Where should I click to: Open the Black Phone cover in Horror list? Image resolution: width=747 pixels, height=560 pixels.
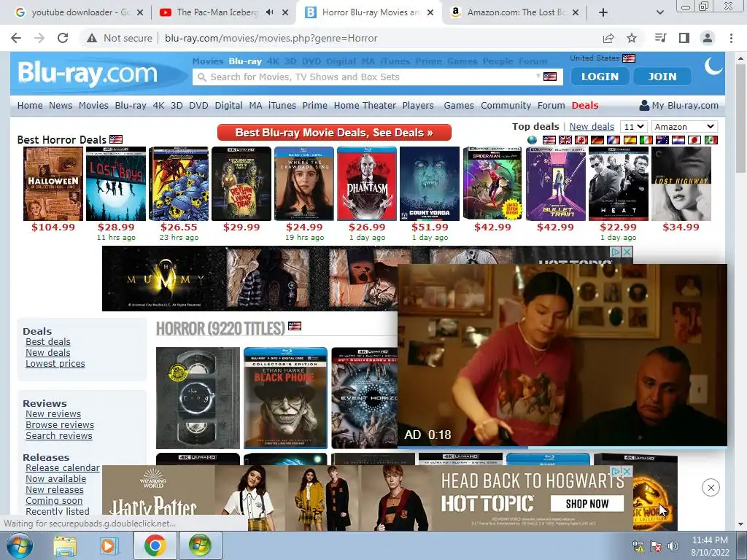(x=285, y=398)
